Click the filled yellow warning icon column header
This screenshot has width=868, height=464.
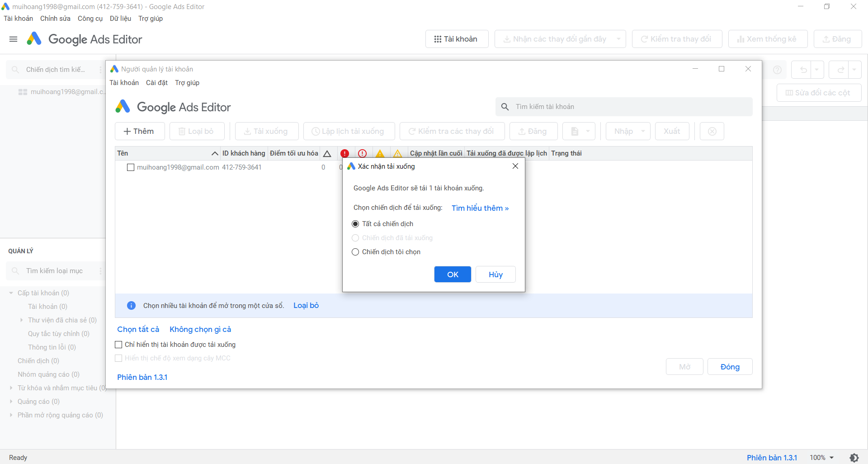(380, 153)
